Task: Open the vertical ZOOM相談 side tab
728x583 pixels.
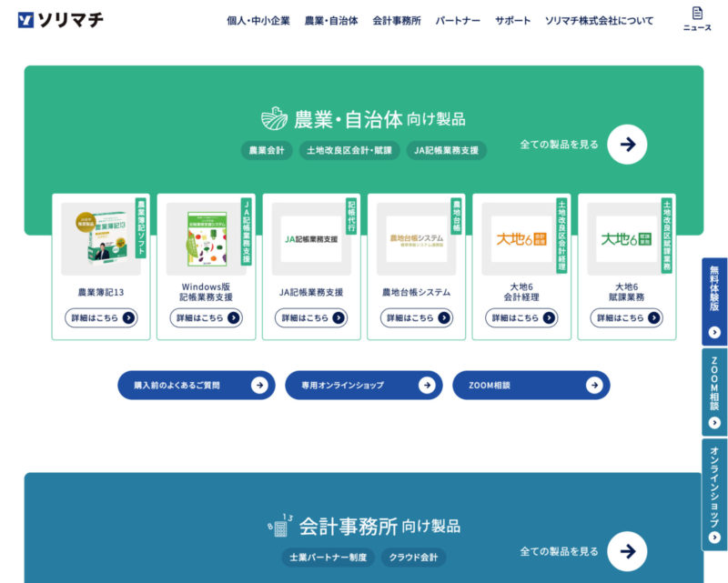Action: (x=714, y=392)
